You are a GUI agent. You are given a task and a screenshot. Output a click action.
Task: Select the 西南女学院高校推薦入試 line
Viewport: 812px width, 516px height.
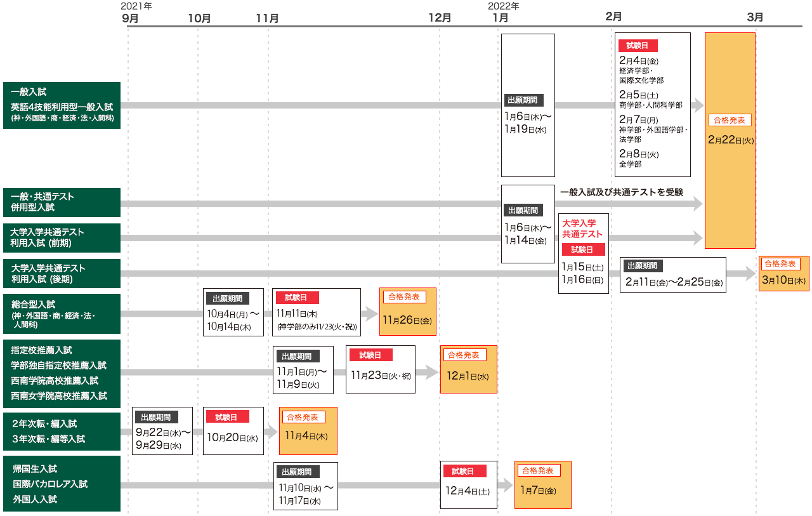(58, 396)
